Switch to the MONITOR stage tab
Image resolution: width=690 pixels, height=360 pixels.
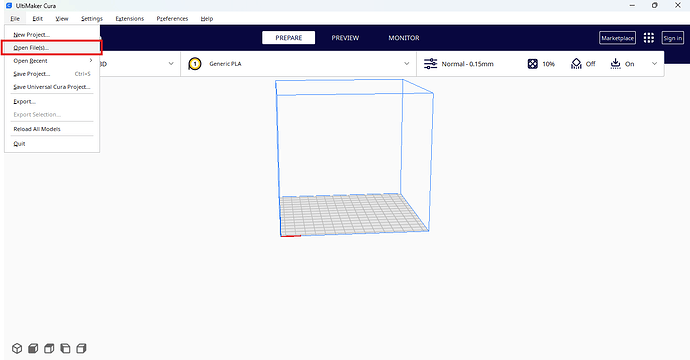point(404,38)
